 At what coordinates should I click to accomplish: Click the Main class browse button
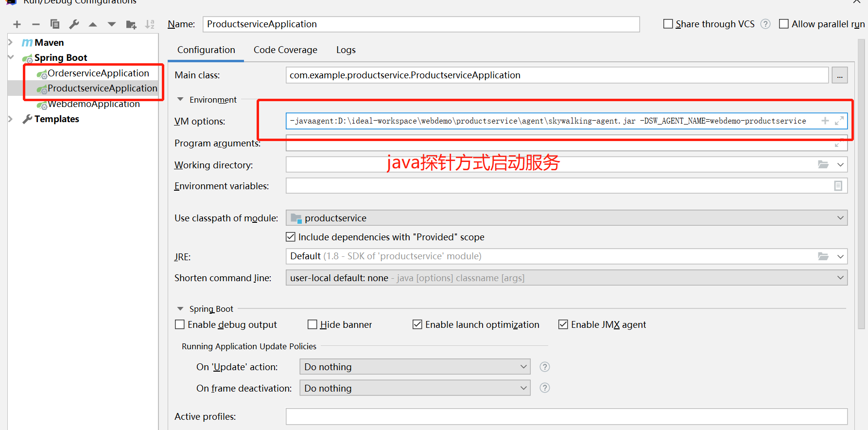coord(839,75)
